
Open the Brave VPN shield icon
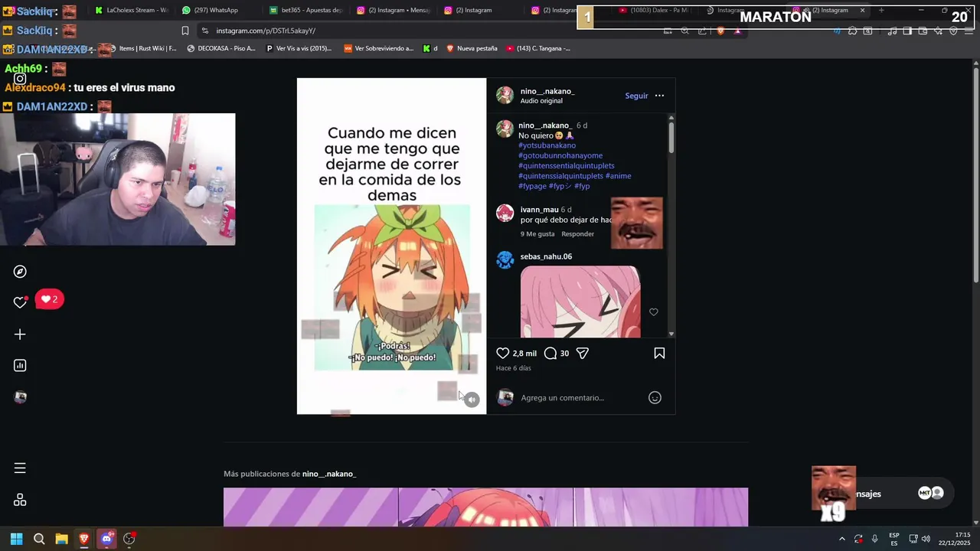(953, 31)
